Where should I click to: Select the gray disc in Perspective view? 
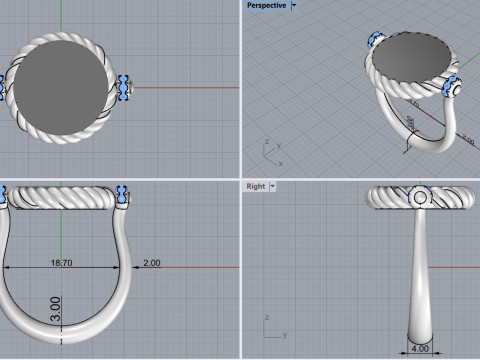pos(412,56)
